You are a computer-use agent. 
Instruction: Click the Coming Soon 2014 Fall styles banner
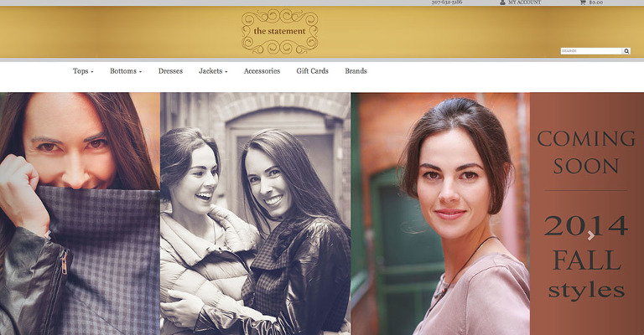[x=587, y=214]
